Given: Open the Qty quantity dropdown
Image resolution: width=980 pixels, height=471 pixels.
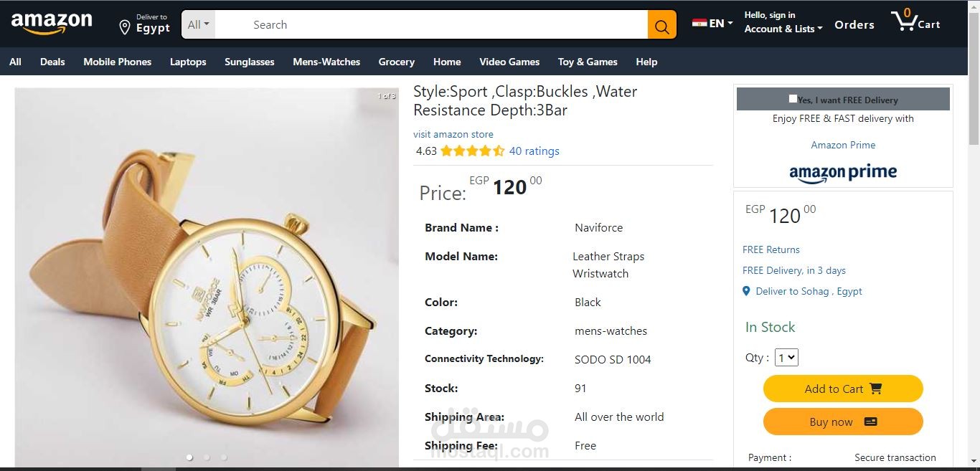Looking at the screenshot, I should (787, 357).
